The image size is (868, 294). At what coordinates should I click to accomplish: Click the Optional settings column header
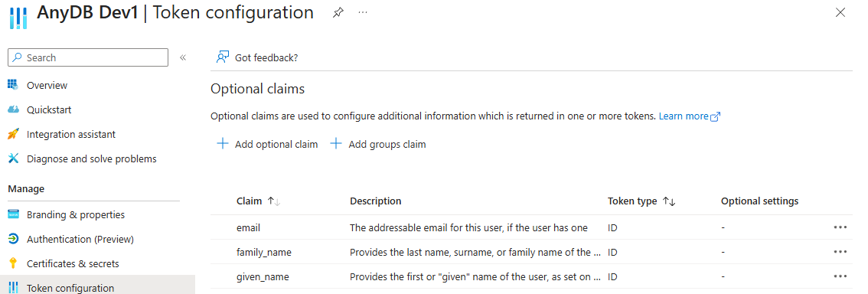coord(759,201)
